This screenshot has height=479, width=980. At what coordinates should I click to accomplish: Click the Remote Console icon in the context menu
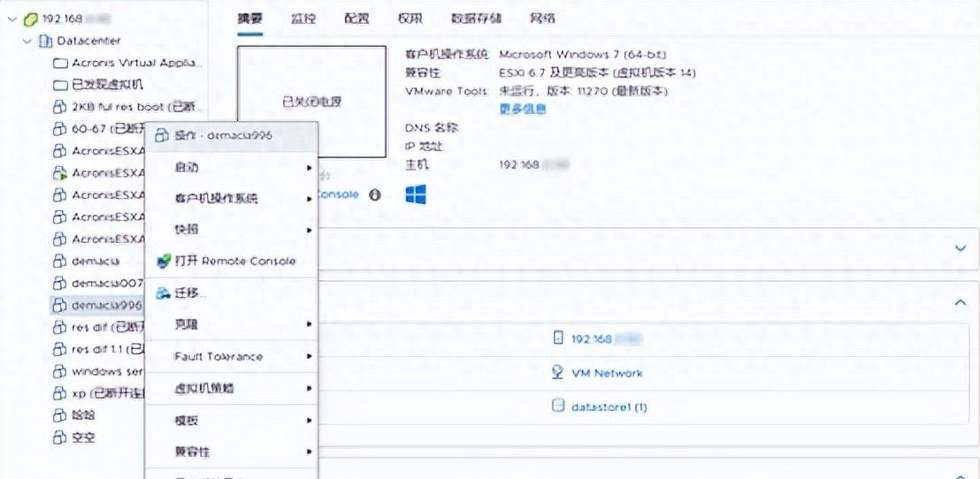coord(163,261)
